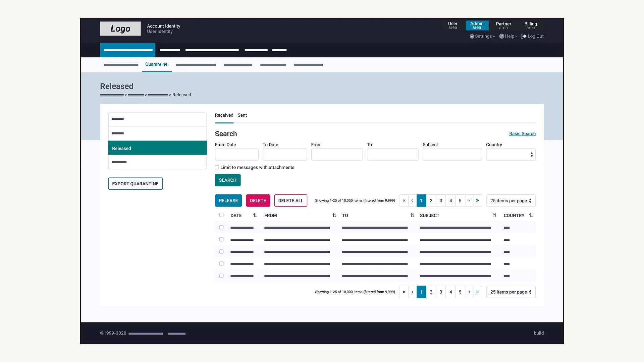Go to page 5 in top pagination
This screenshot has width=644, height=362.
(460, 200)
